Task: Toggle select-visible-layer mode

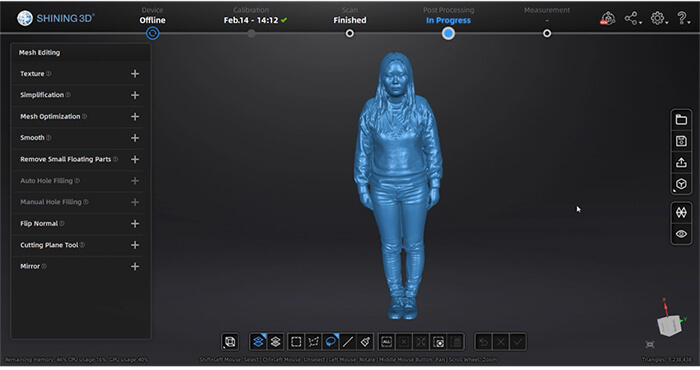Action: [x=258, y=342]
